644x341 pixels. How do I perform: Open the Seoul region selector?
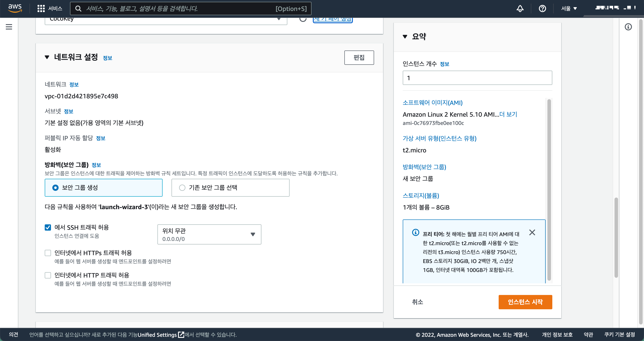569,8
